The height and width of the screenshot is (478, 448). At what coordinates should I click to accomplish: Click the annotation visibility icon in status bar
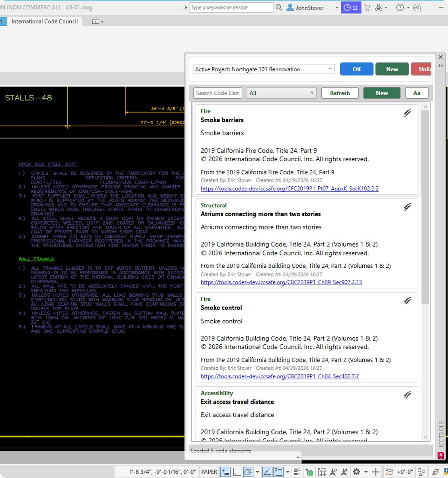pos(334,472)
